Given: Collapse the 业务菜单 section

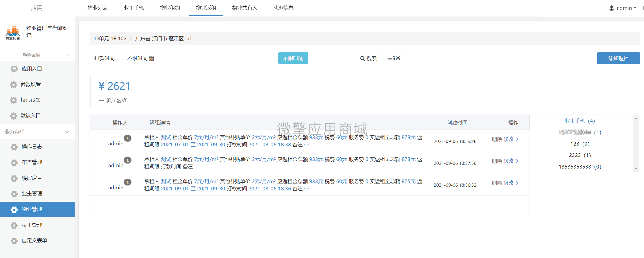Looking at the screenshot, I should click(x=67, y=132).
